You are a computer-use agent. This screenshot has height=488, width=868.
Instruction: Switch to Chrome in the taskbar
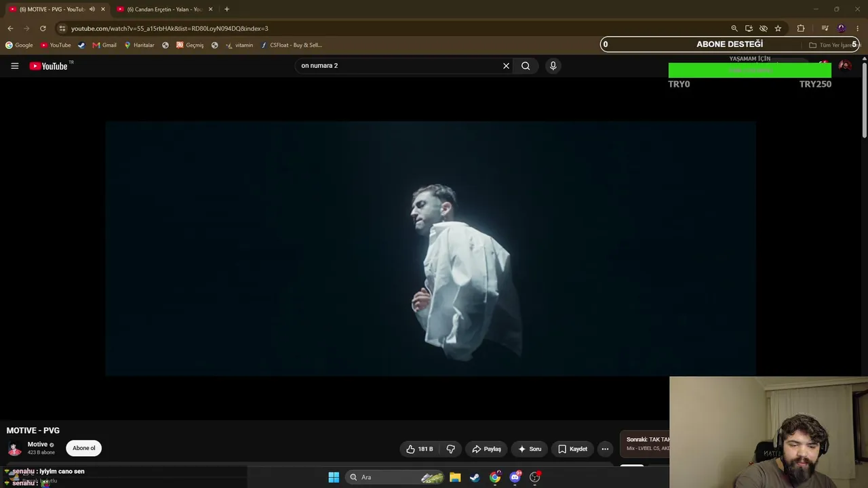point(495,477)
